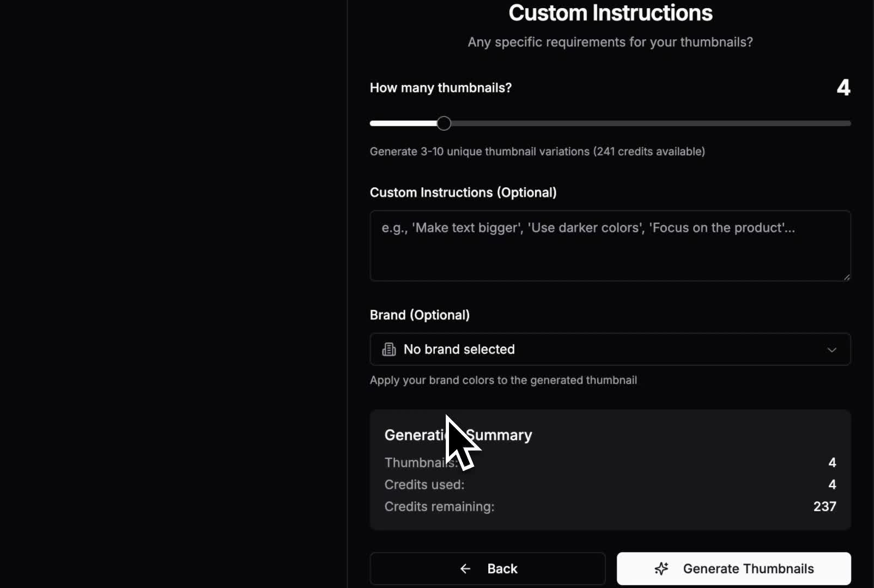The height and width of the screenshot is (588, 874).
Task: Click the 'Apply your brand colors' helper text
Action: tap(503, 380)
